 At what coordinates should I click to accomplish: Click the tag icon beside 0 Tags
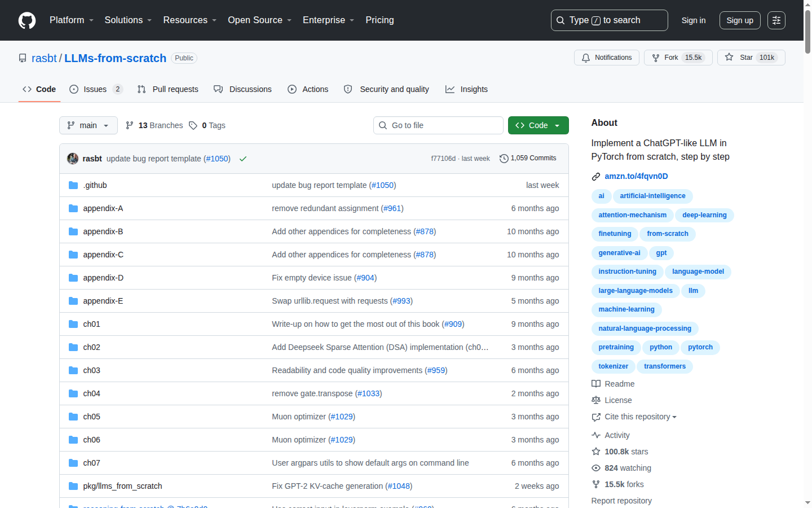193,125
